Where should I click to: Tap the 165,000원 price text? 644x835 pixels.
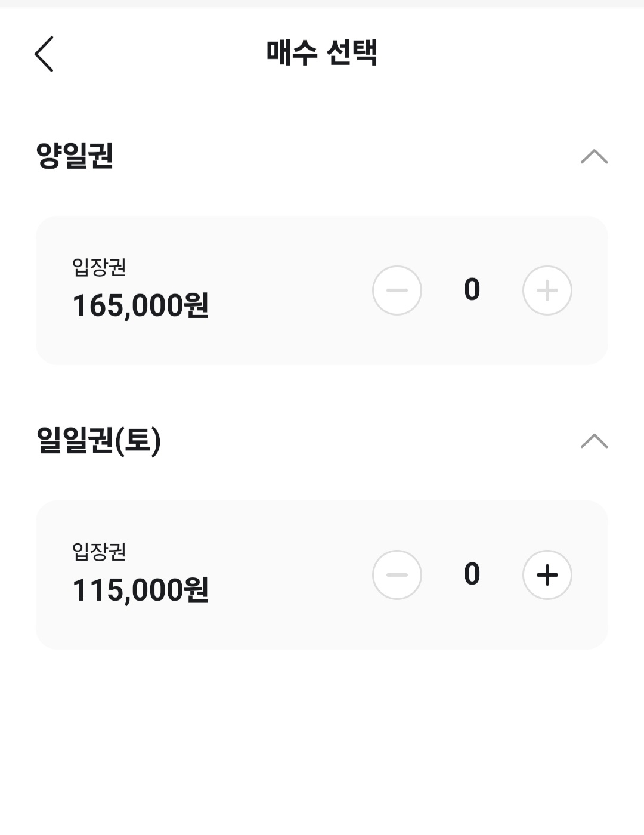pyautogui.click(x=140, y=305)
